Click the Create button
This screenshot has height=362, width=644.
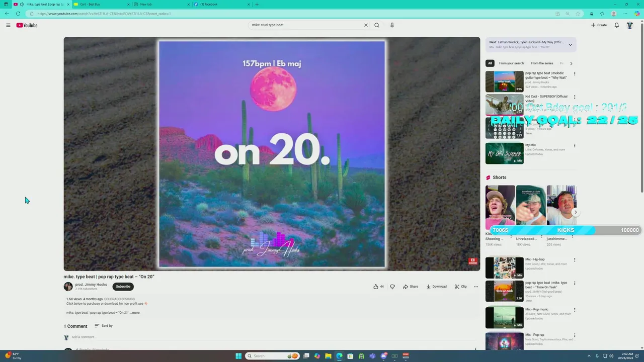click(599, 25)
